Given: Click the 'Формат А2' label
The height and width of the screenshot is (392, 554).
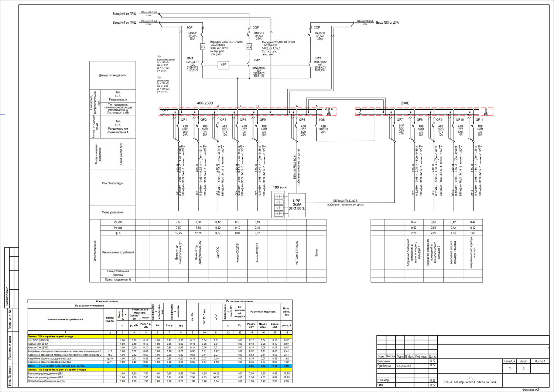Looking at the screenshot, I should [531, 389].
